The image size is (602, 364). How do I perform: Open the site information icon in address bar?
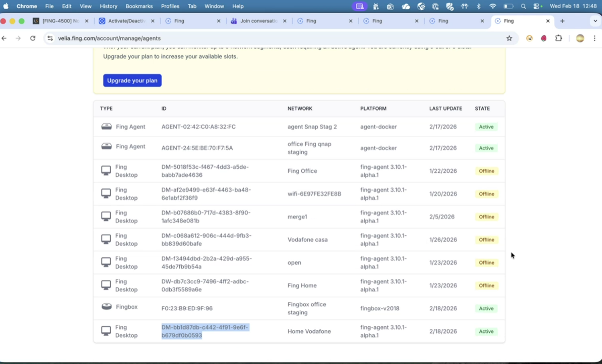(x=50, y=38)
